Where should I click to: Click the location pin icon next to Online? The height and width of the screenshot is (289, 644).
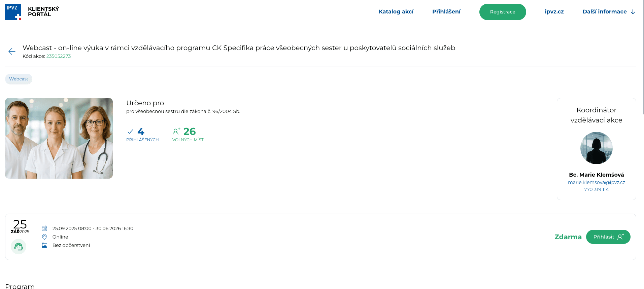(44, 237)
